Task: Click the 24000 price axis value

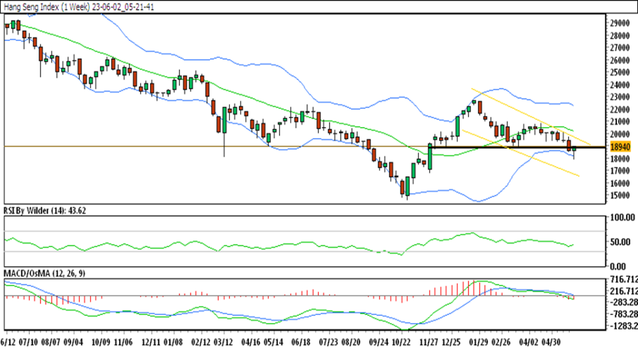Action: point(620,85)
